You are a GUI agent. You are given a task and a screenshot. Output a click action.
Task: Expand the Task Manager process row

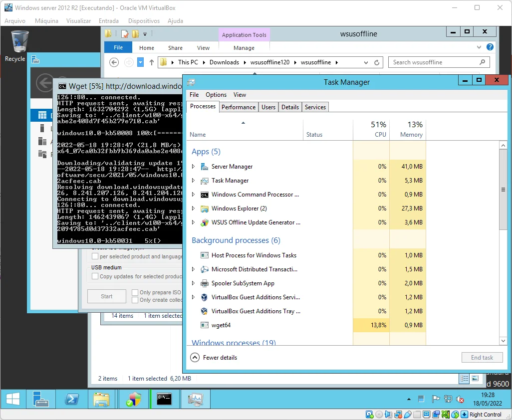click(x=193, y=181)
